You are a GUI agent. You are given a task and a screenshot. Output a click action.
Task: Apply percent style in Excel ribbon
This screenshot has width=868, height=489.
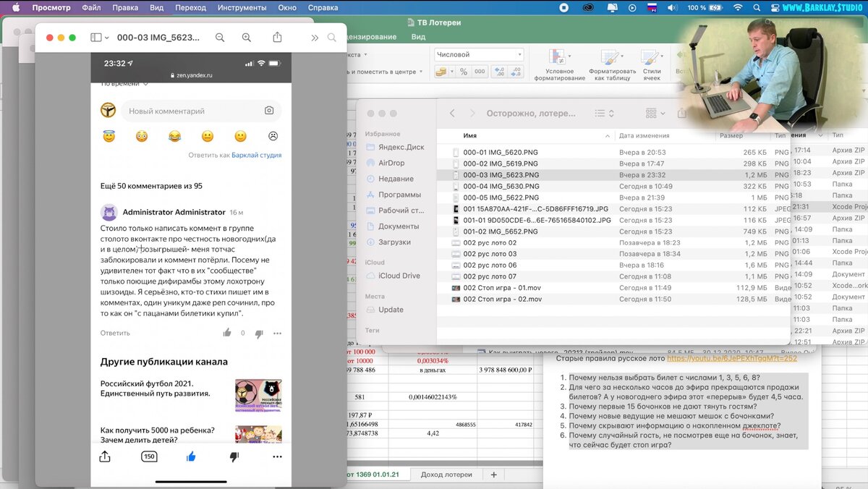tap(464, 72)
